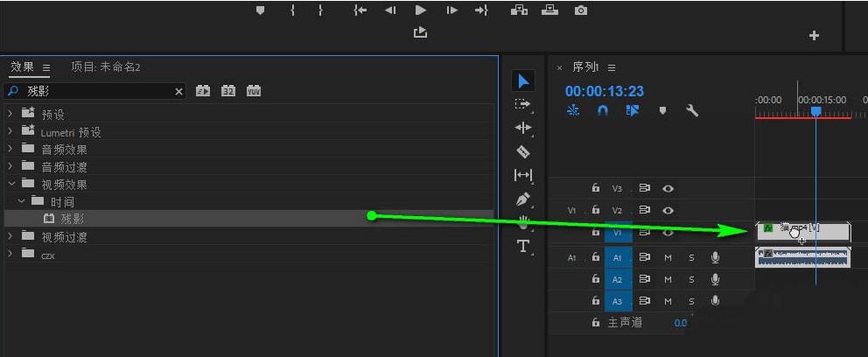Screen dimensions: 868x357
Task: Toggle lock on the V2 track
Action: pos(596,210)
